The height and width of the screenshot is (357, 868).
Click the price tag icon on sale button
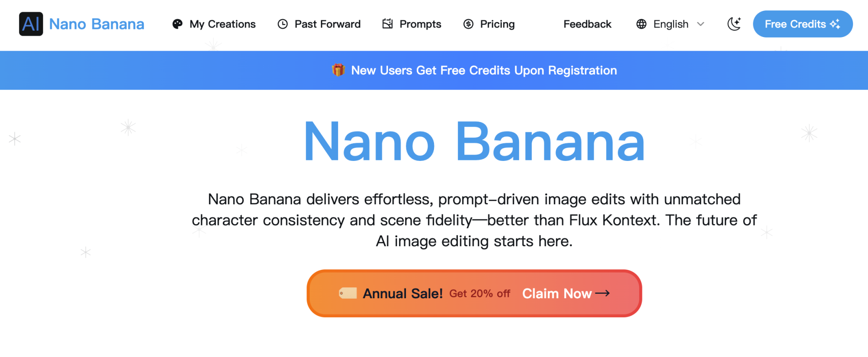click(348, 293)
